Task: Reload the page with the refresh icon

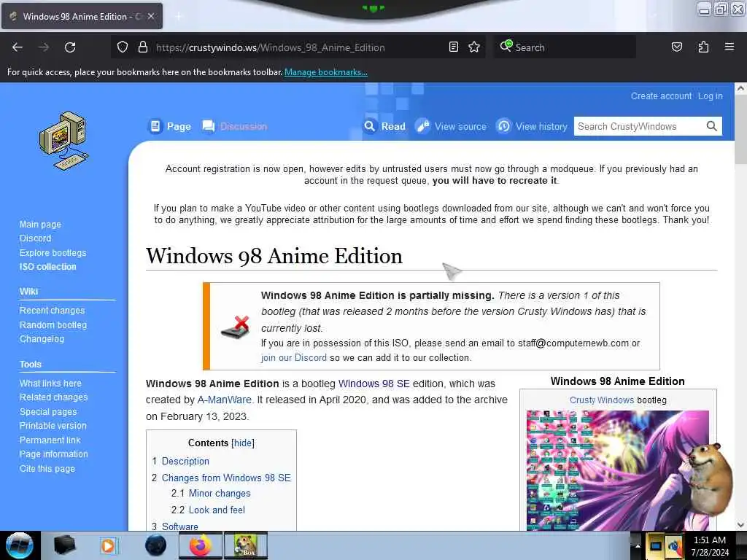Action: click(70, 47)
